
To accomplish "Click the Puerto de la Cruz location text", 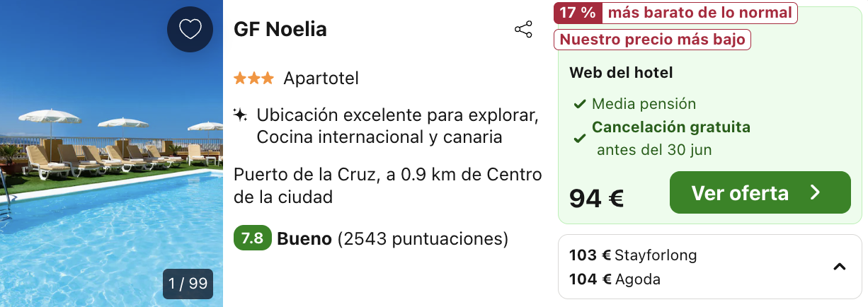I will click(388, 185).
